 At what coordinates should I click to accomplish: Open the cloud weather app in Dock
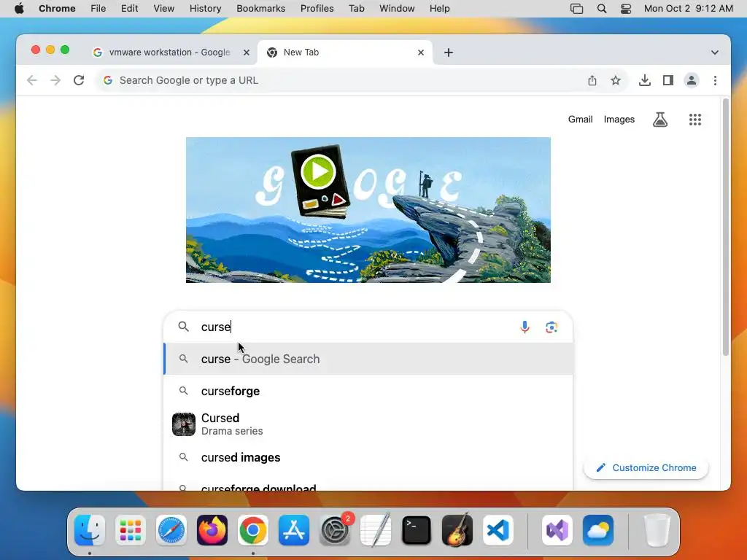click(x=598, y=530)
